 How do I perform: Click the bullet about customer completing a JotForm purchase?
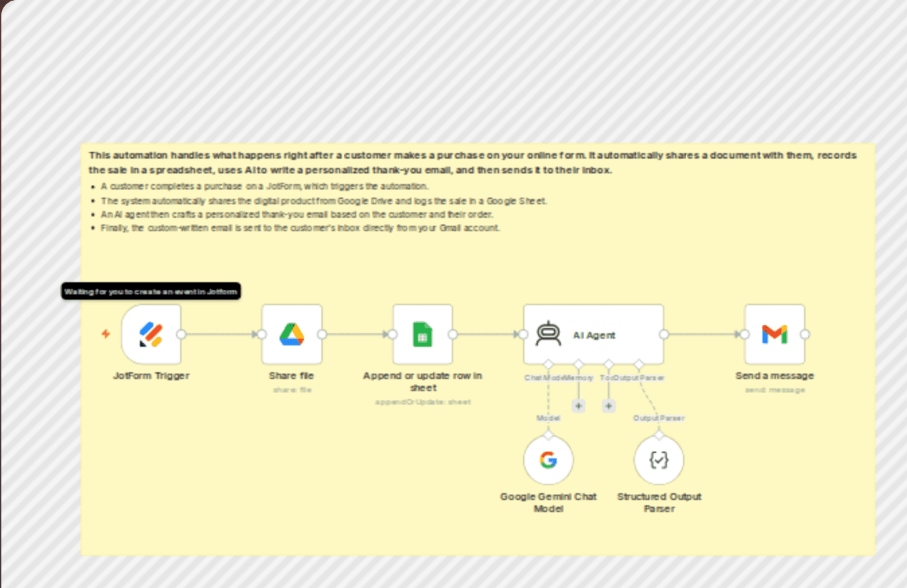click(x=265, y=186)
